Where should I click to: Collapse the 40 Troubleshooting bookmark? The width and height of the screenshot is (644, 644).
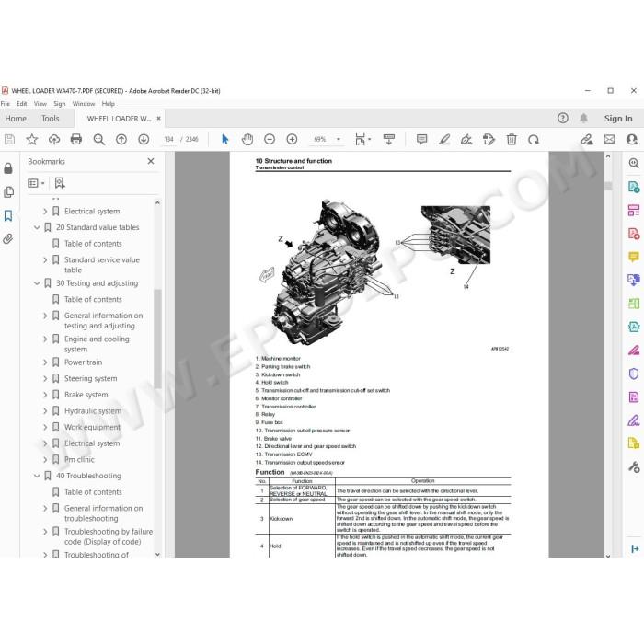coord(37,476)
